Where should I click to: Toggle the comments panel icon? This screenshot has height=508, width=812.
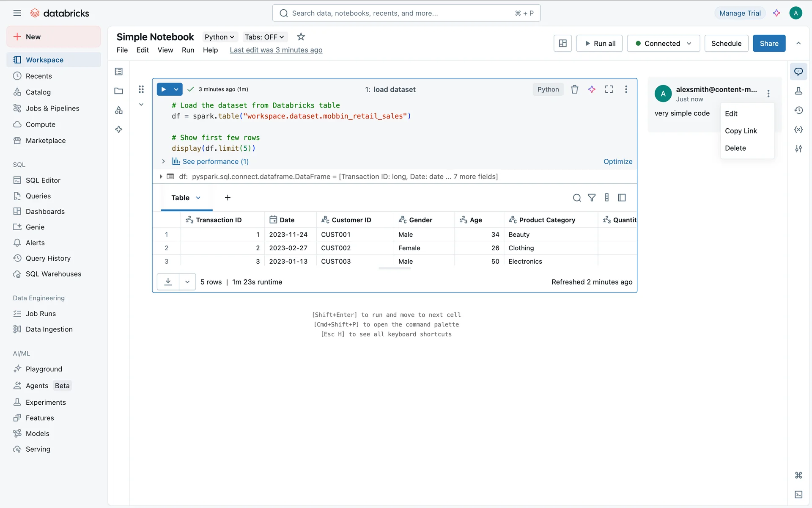(798, 72)
